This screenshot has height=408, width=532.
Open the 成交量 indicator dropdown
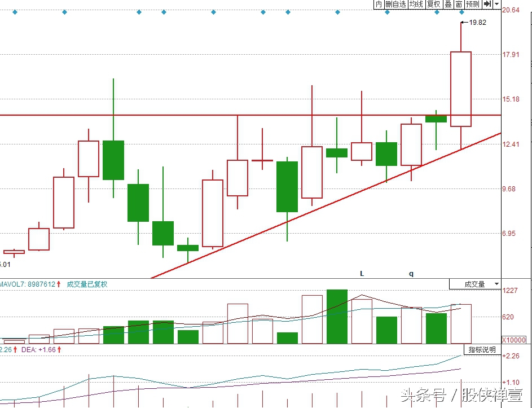click(x=475, y=284)
